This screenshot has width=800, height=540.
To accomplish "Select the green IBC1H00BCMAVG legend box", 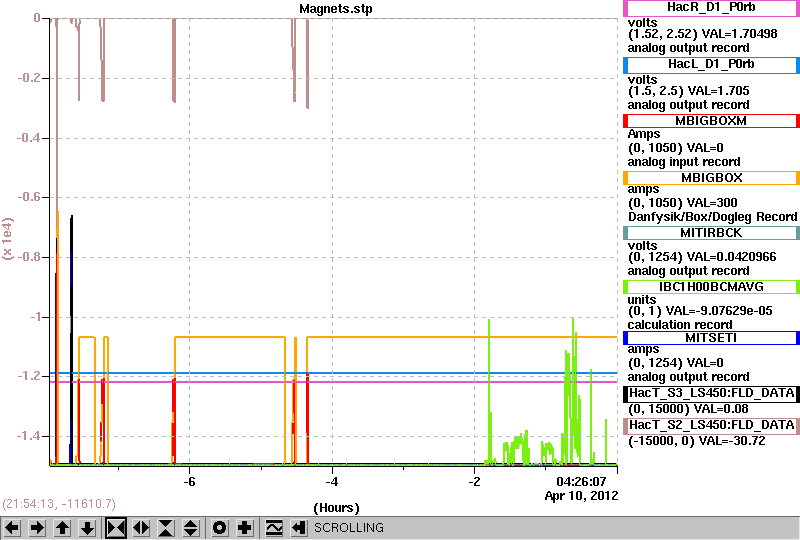I will [711, 287].
